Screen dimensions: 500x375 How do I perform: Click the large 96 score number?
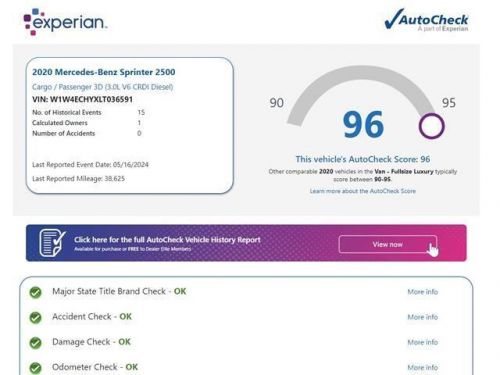point(363,125)
